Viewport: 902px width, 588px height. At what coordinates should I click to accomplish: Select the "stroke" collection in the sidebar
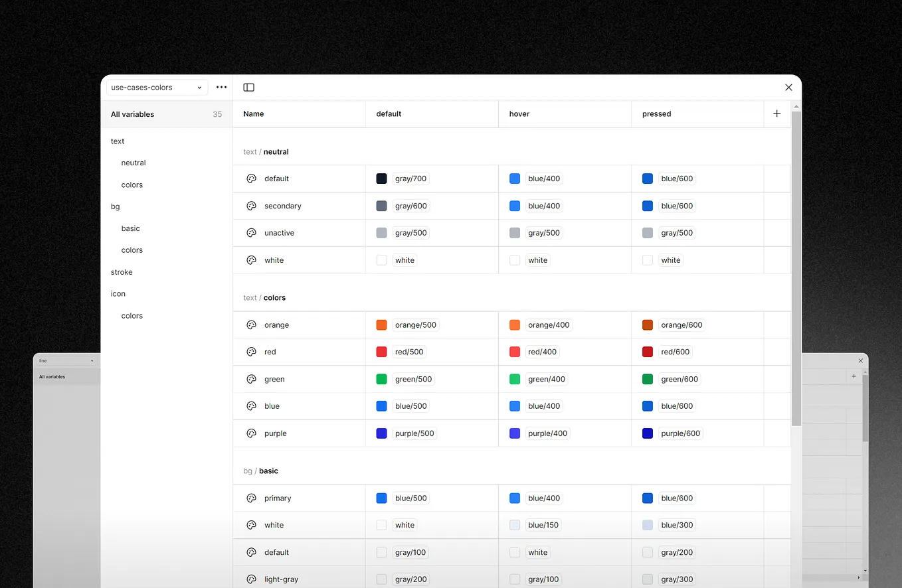click(x=122, y=271)
